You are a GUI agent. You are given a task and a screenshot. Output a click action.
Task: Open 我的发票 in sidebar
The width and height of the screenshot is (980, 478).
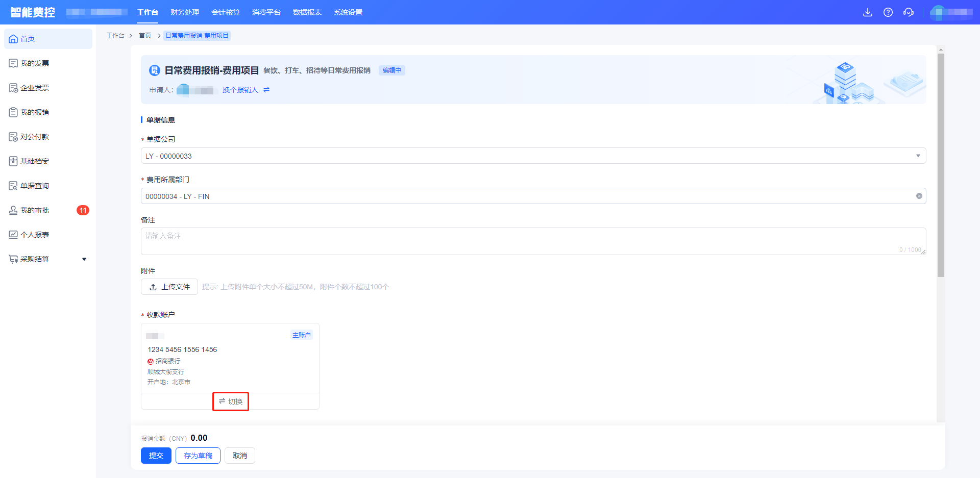pos(35,63)
